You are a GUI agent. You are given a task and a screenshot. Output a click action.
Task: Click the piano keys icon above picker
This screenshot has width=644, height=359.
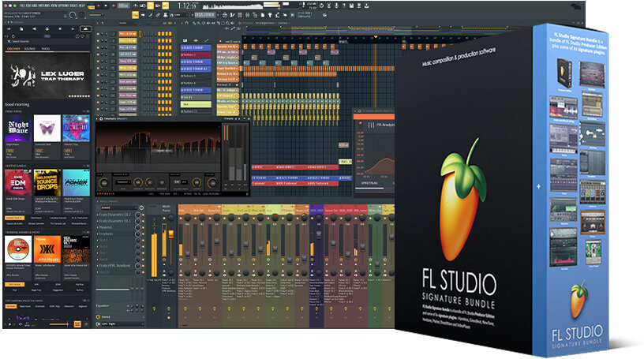click(x=185, y=40)
